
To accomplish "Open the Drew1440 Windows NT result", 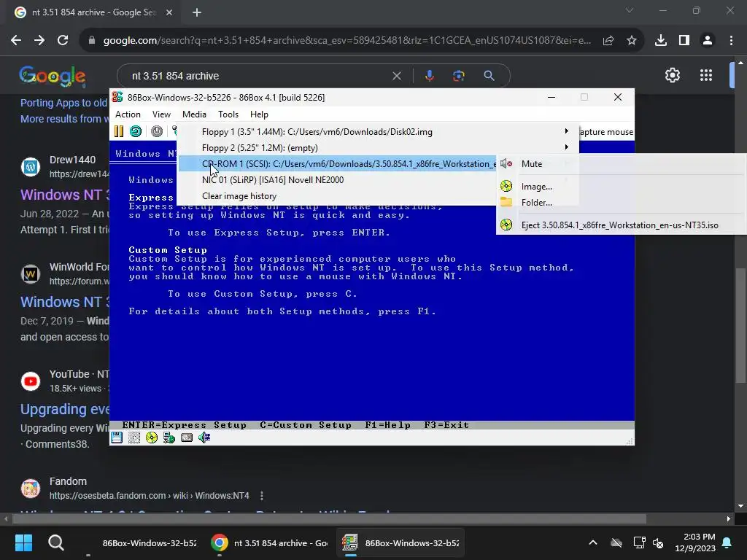I will coord(65,195).
